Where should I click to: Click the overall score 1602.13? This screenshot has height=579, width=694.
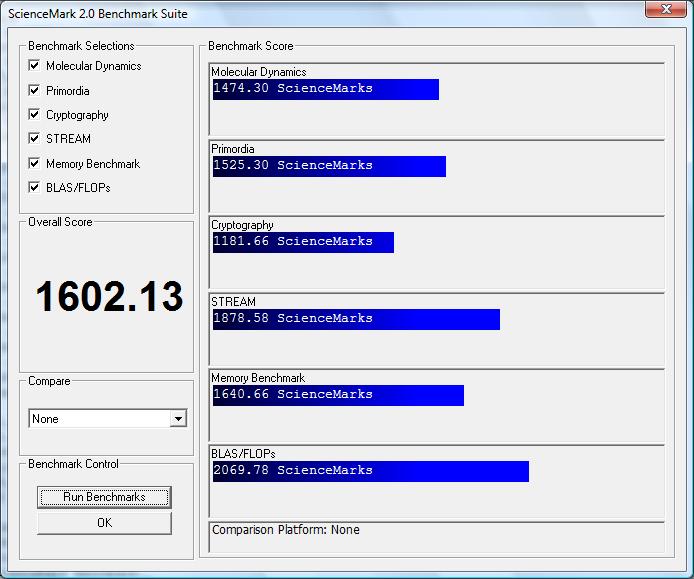(109, 296)
